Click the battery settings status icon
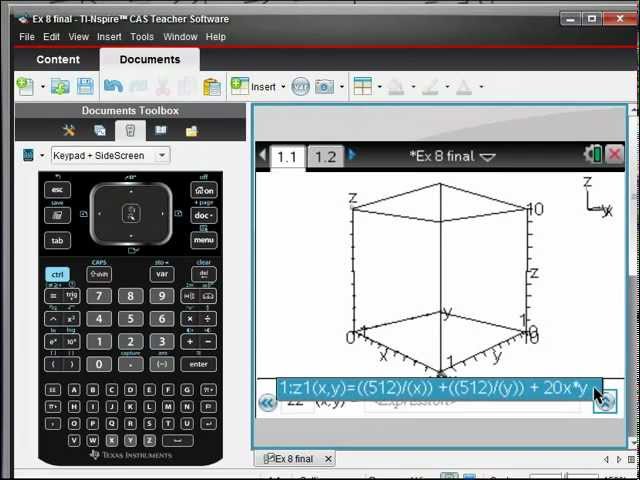640x480 pixels. 593,155
